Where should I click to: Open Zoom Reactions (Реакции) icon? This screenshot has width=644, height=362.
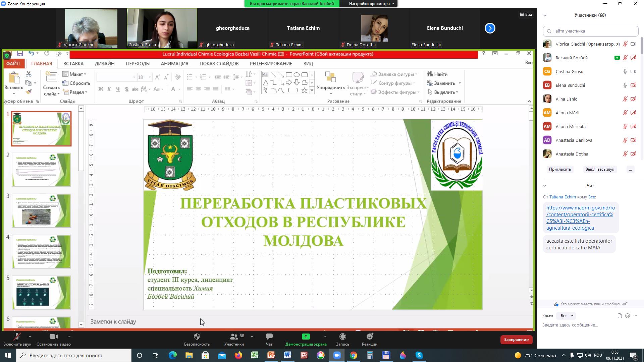point(370,337)
